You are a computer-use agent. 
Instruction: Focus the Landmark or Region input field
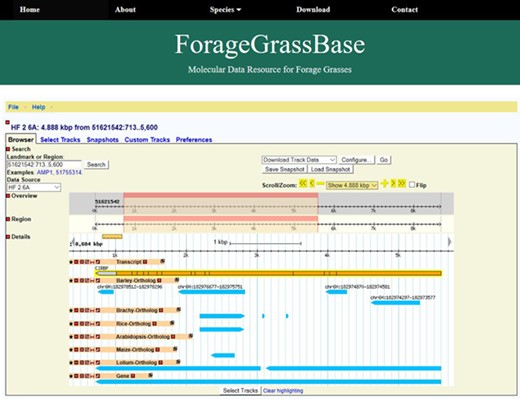pos(44,165)
